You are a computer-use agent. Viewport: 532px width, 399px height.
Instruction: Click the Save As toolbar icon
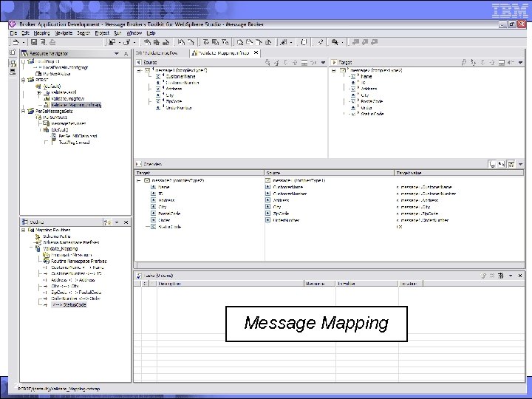(x=44, y=42)
